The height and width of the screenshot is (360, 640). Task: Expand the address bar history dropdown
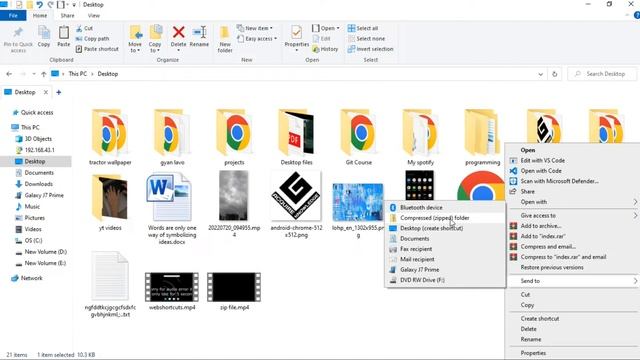tap(540, 74)
